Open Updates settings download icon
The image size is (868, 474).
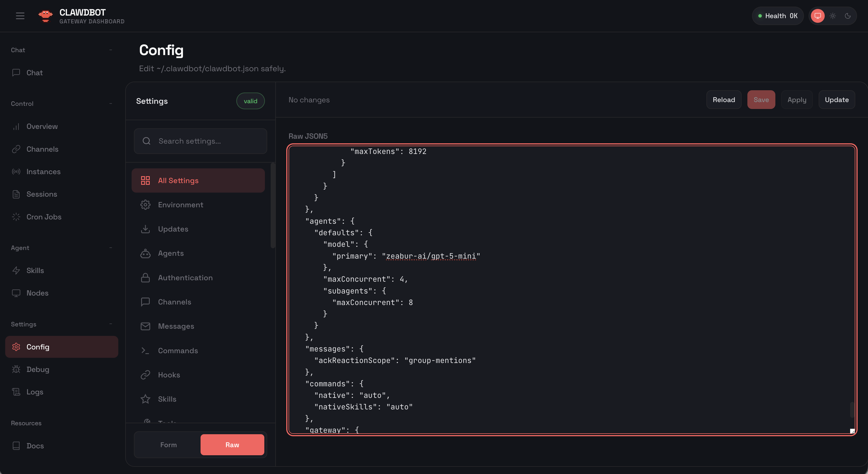pyautogui.click(x=145, y=229)
